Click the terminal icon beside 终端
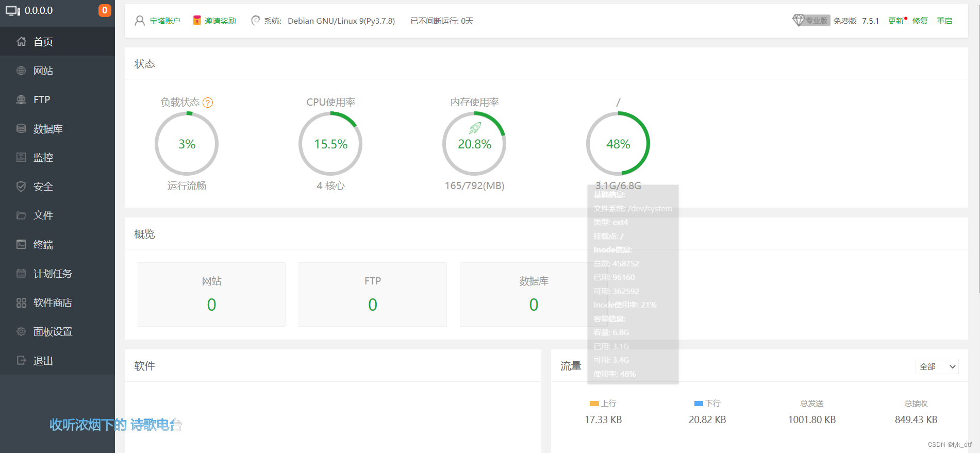This screenshot has width=980, height=453. (21, 244)
